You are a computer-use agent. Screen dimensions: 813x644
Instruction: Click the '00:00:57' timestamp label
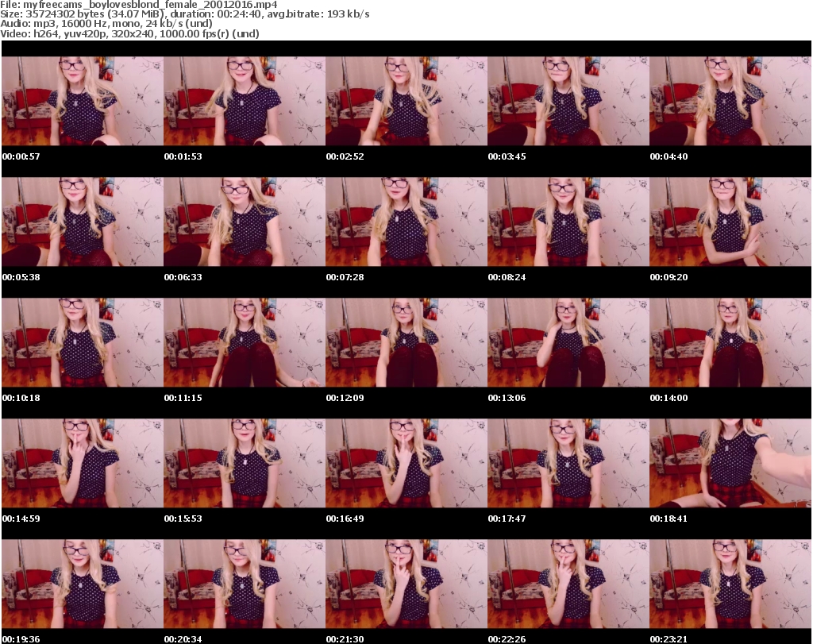click(21, 156)
